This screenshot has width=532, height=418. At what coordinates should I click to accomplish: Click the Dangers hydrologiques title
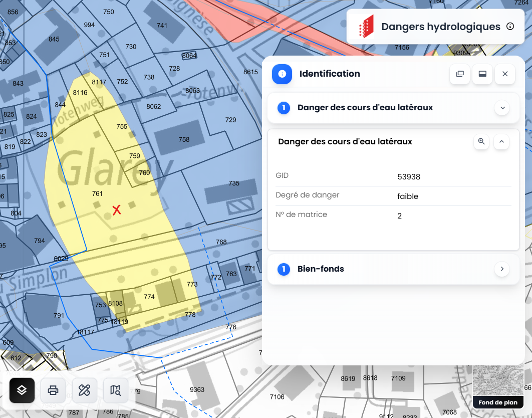[x=440, y=27]
